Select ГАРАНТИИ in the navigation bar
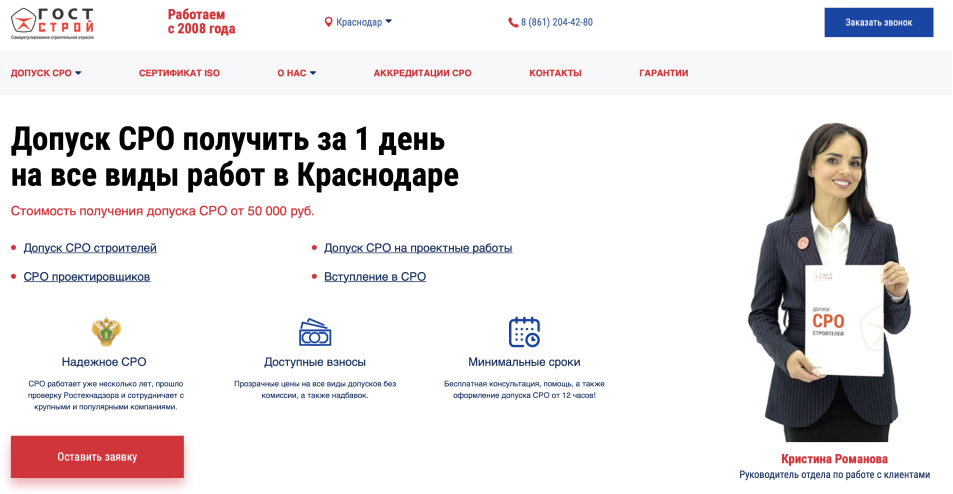 663,73
